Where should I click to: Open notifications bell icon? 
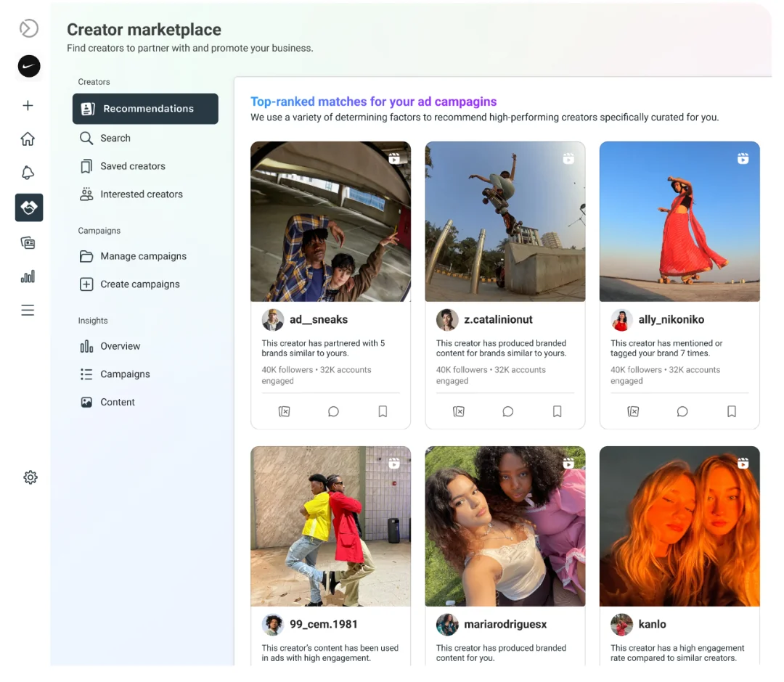click(x=28, y=173)
